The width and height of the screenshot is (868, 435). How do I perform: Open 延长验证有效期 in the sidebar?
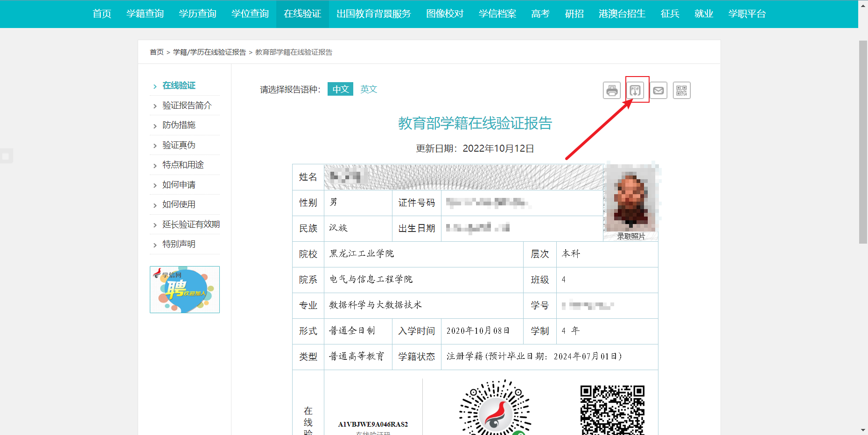coord(191,225)
